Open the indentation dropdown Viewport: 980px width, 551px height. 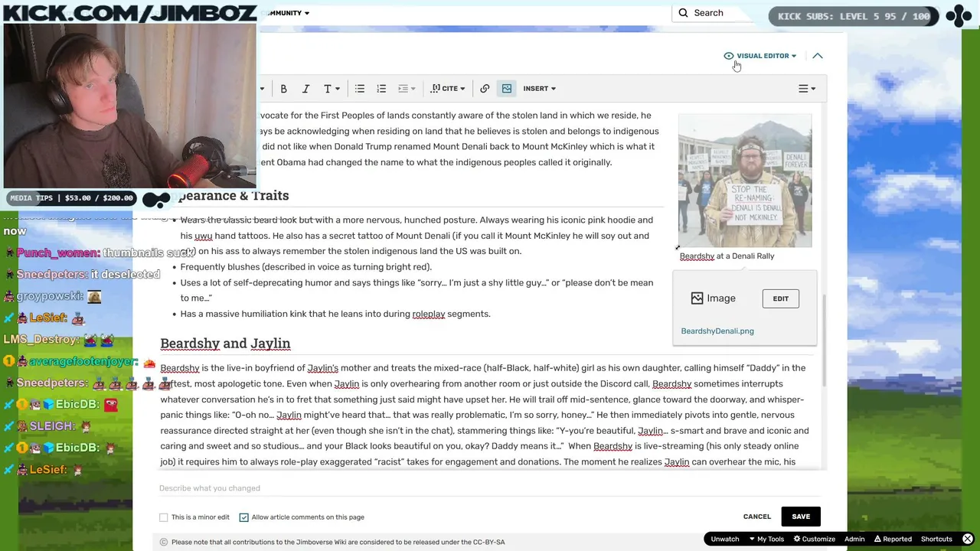pyautogui.click(x=407, y=89)
